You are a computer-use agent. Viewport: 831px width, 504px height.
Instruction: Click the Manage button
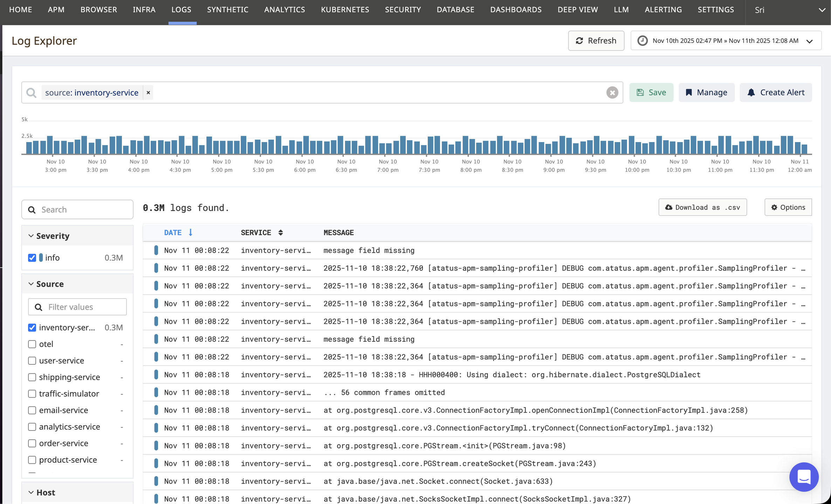pyautogui.click(x=707, y=92)
